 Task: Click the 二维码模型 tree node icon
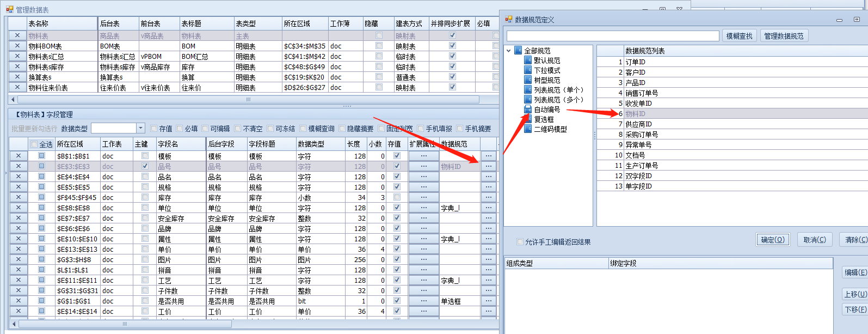tap(528, 129)
